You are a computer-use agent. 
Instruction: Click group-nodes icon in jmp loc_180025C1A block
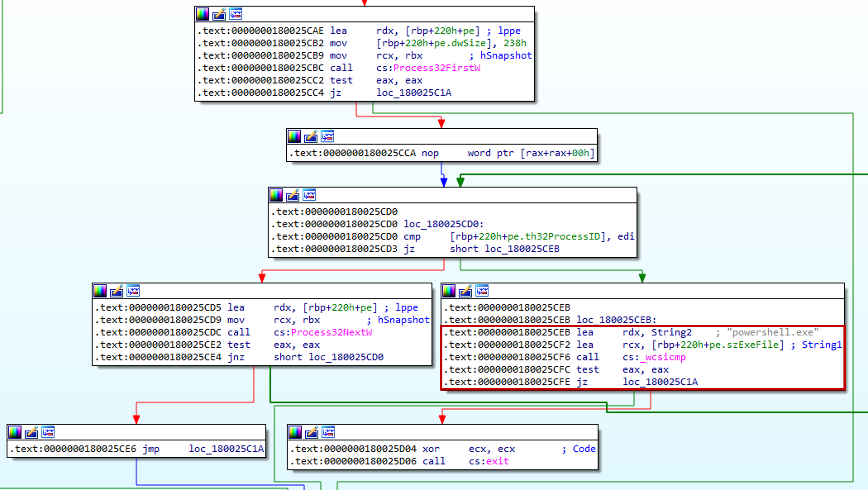pos(48,432)
